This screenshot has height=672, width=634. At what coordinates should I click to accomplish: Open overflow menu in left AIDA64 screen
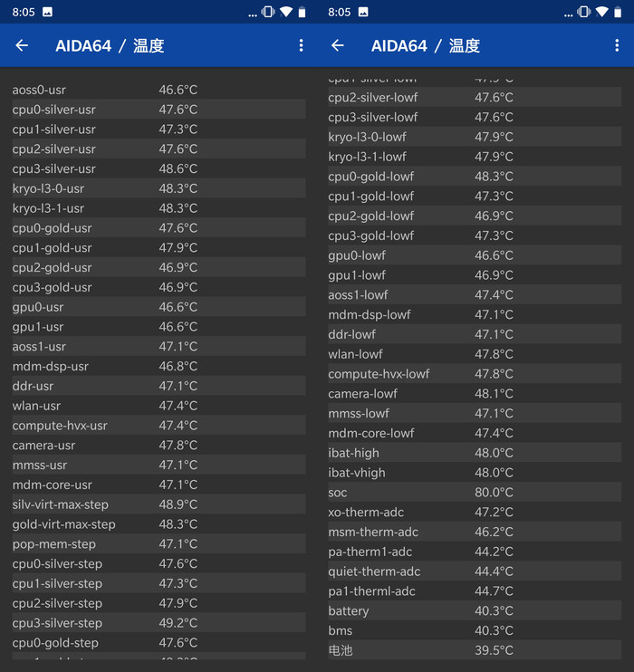302,45
